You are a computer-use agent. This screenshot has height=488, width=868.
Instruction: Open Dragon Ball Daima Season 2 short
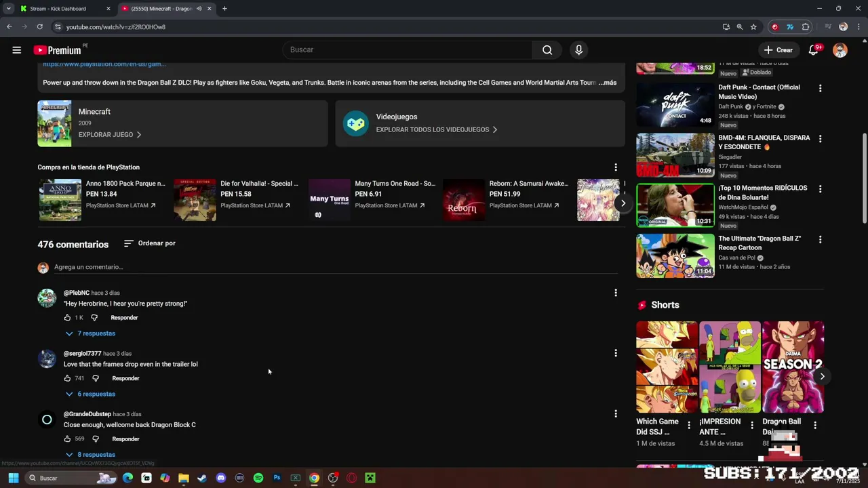tap(793, 367)
